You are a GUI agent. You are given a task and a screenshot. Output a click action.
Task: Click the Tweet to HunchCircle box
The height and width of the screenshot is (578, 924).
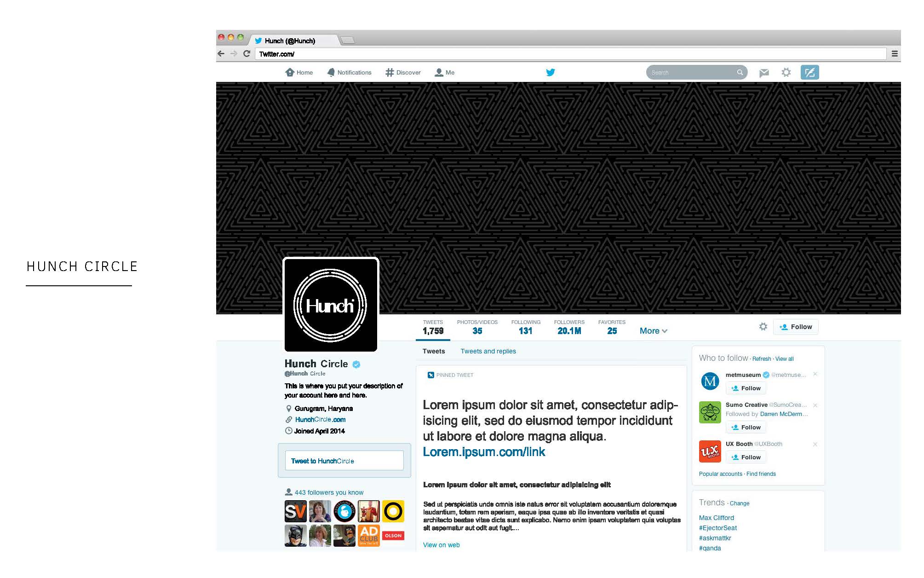pos(344,461)
